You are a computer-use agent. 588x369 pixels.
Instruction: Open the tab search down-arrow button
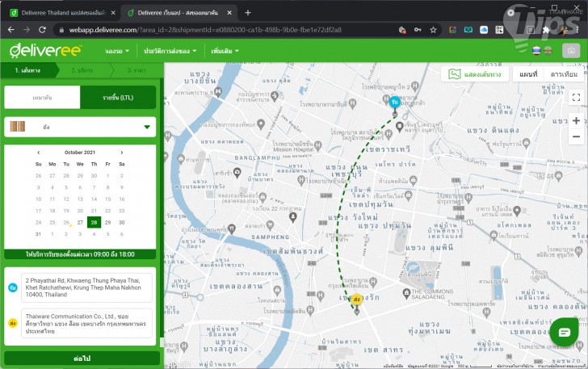pyautogui.click(x=510, y=12)
